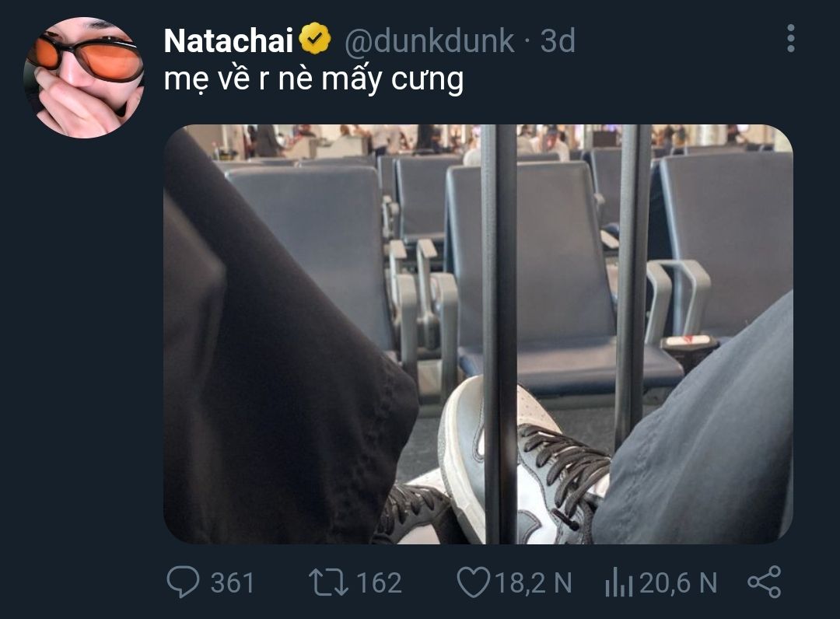
Task: Click the gold verified badge
Action: pos(315,39)
